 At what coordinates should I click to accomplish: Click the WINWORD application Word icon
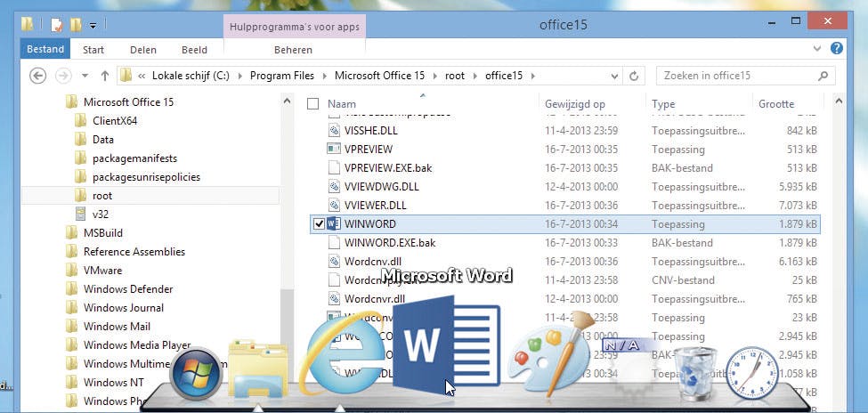333,223
